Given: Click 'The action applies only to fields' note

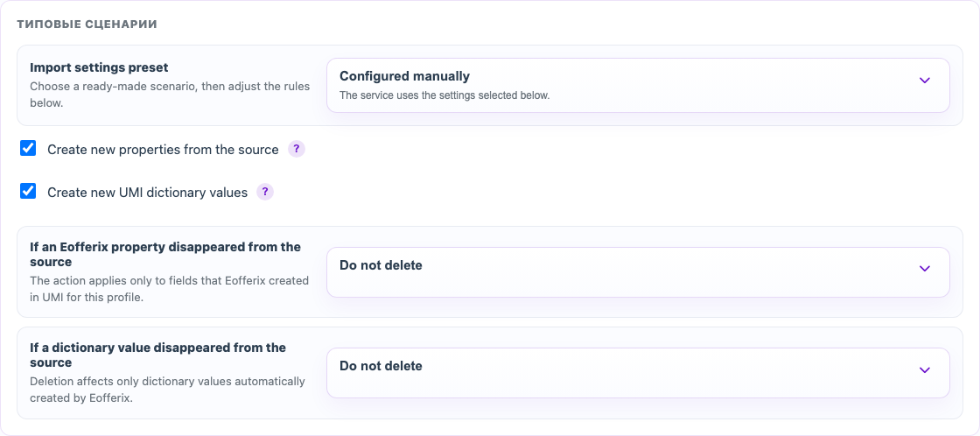Looking at the screenshot, I should [170, 289].
